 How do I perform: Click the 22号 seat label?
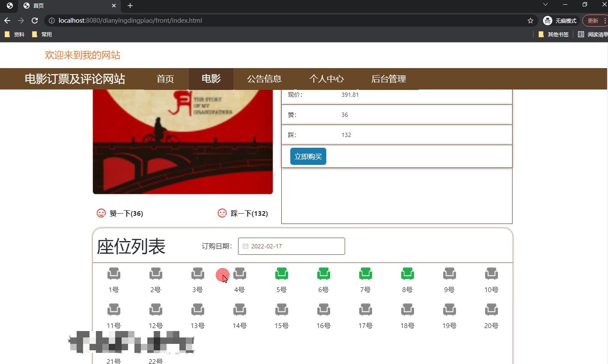coord(155,361)
